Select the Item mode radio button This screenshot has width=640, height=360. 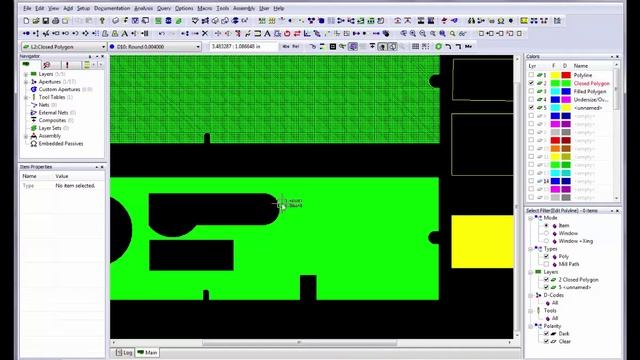pyautogui.click(x=546, y=226)
